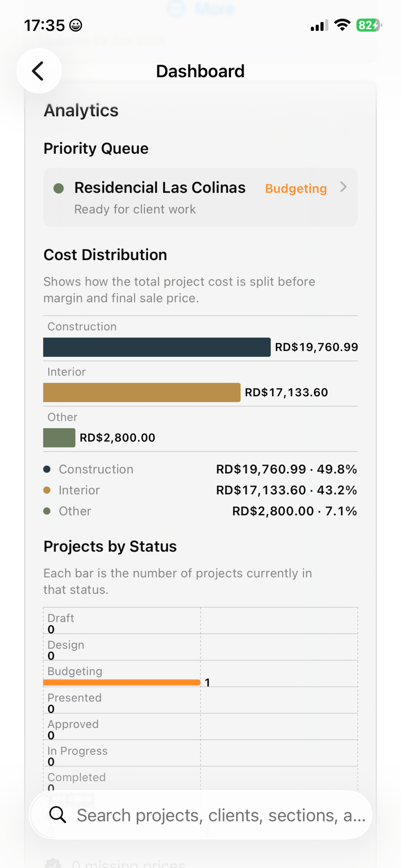The height and width of the screenshot is (868, 401).
Task: Tap the Interior label above the tan bar
Action: 66,372
